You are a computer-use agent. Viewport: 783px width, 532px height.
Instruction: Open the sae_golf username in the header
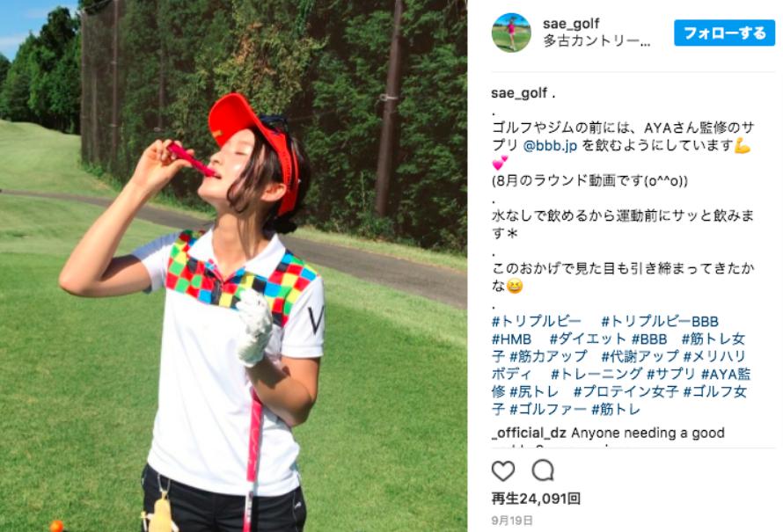[571, 24]
